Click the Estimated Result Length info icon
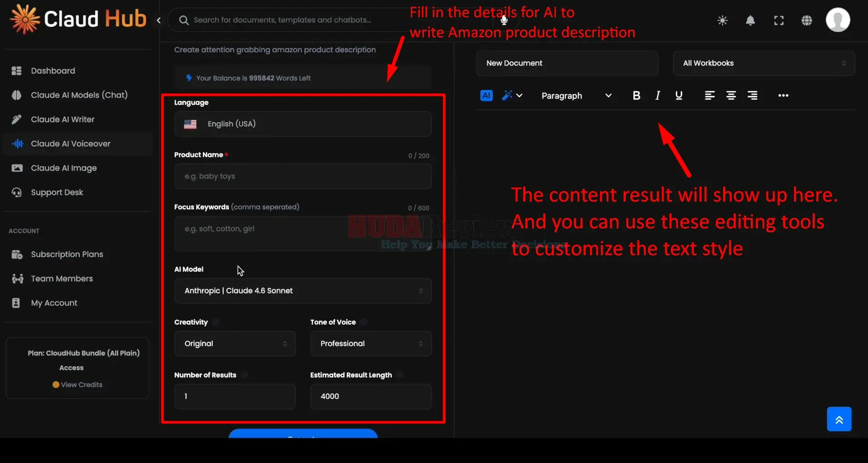This screenshot has width=868, height=463. pyautogui.click(x=400, y=375)
